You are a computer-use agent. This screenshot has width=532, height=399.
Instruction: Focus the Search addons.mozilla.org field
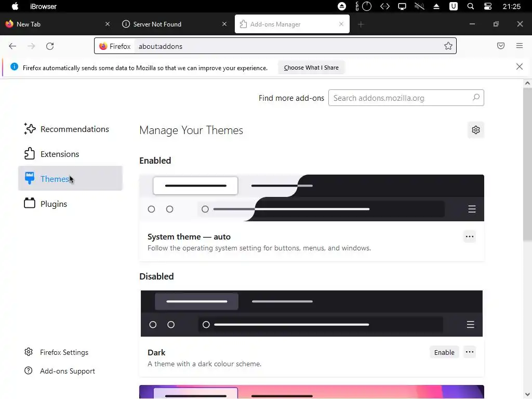[406, 98]
